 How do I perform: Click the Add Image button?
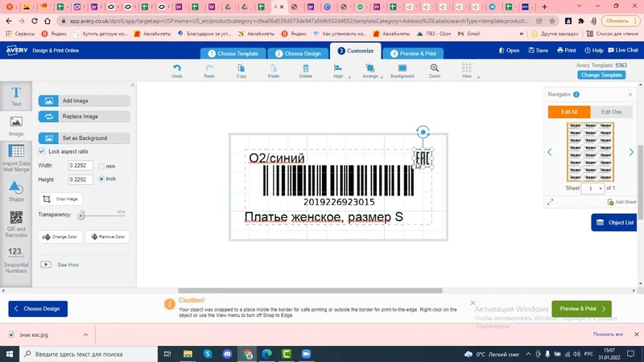tap(85, 101)
